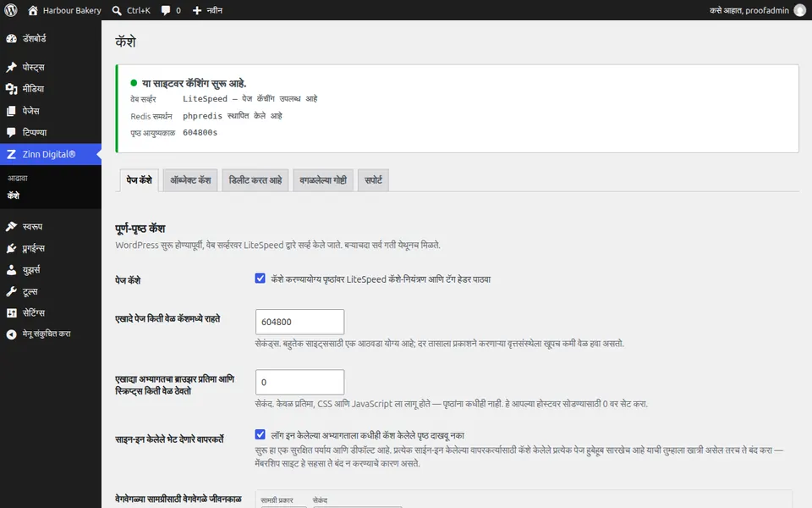This screenshot has width=812, height=508.
Task: Click the LiteSpeed web server status text
Action: point(250,99)
